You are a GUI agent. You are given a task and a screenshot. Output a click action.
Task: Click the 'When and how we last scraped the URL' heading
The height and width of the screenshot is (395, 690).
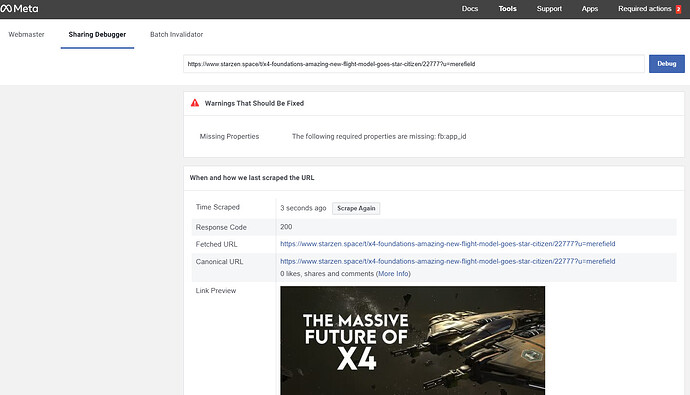click(252, 178)
